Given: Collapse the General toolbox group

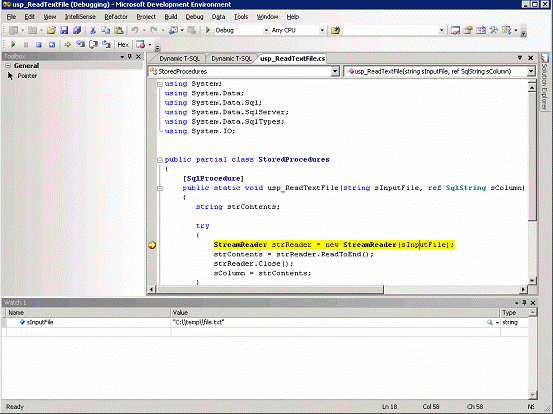Looking at the screenshot, I should 8,66.
